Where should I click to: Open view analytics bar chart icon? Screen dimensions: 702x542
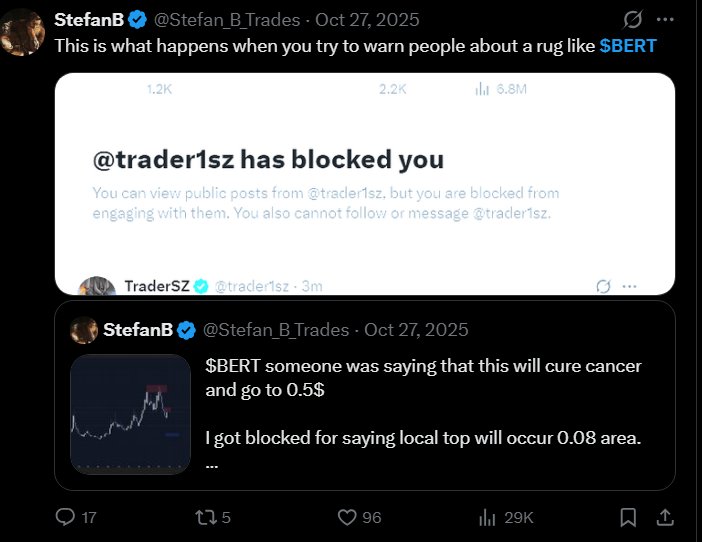click(489, 517)
